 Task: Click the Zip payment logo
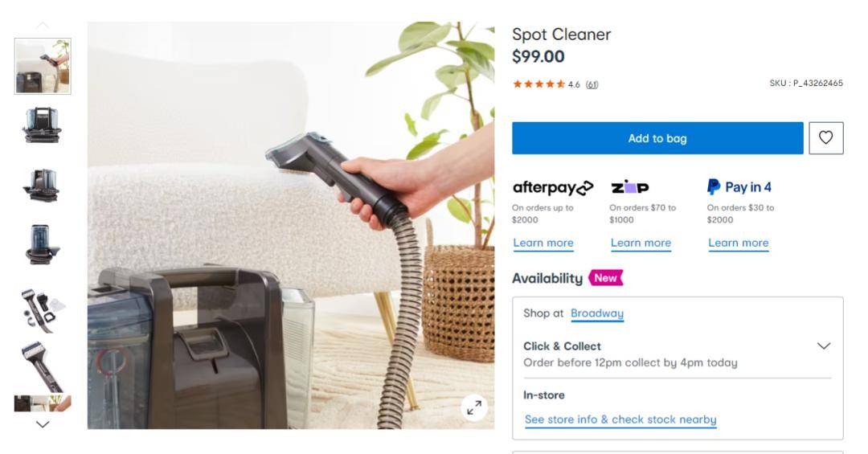tap(629, 187)
